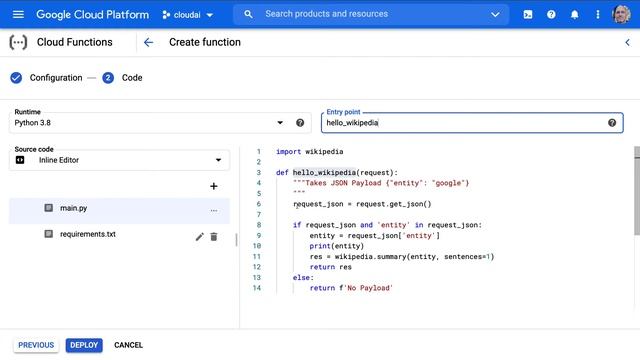The width and height of the screenshot is (640, 360).
Task: Show help for the Entry point field
Action: (x=612, y=123)
